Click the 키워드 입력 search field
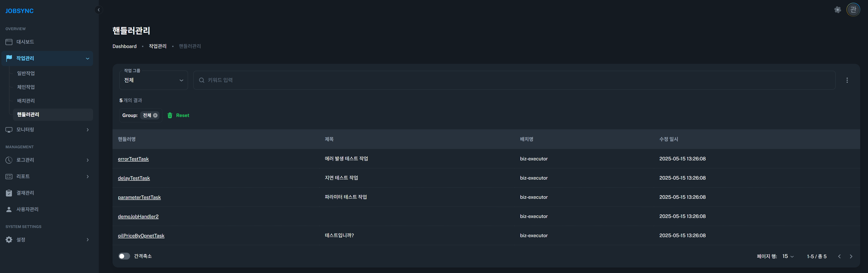This screenshot has width=868, height=273. pos(514,80)
